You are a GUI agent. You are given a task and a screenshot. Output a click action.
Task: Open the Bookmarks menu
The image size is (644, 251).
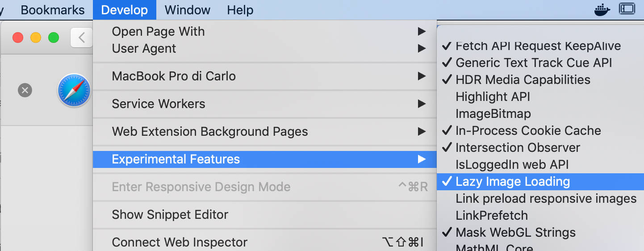[53, 10]
